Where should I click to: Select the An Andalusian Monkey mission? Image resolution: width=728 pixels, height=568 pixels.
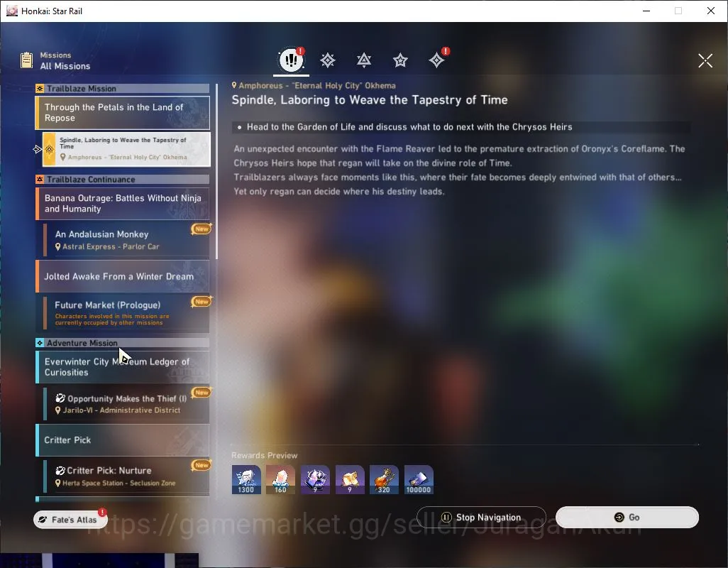[126, 240]
